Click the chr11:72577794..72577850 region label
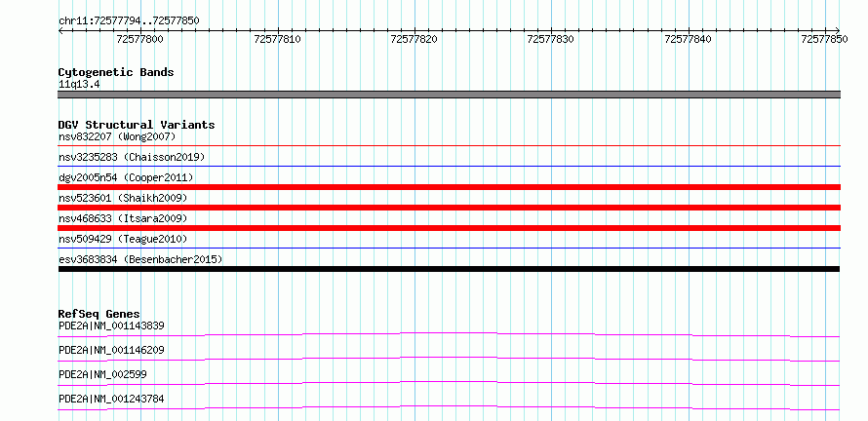Image resolution: width=868 pixels, height=421 pixels. point(129,20)
